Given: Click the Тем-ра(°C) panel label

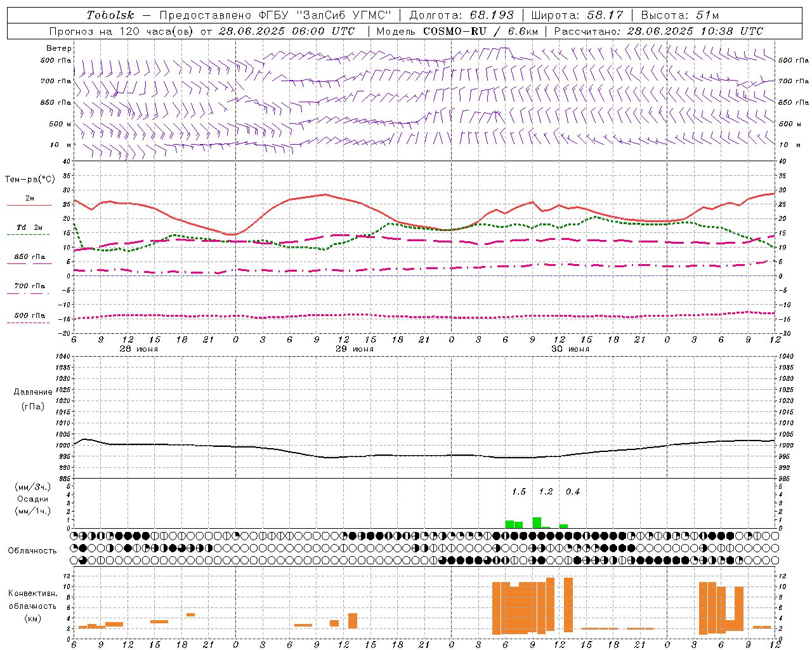Looking at the screenshot, I should click(x=30, y=180).
